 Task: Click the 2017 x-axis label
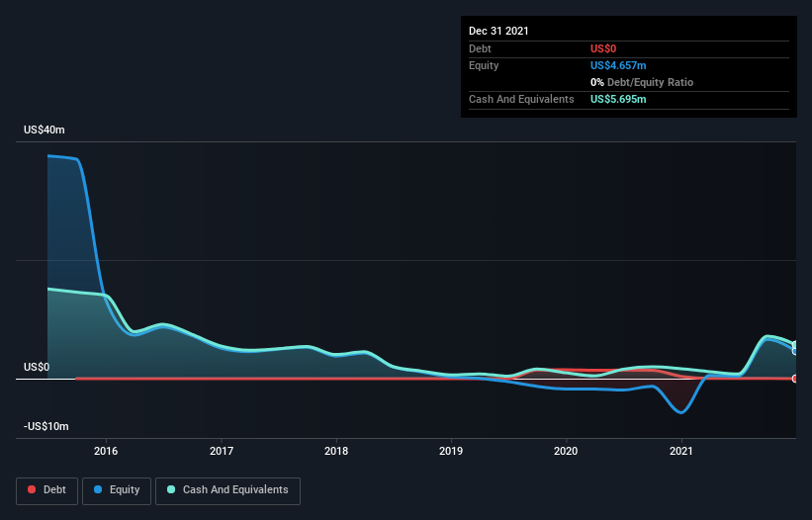coord(222,451)
